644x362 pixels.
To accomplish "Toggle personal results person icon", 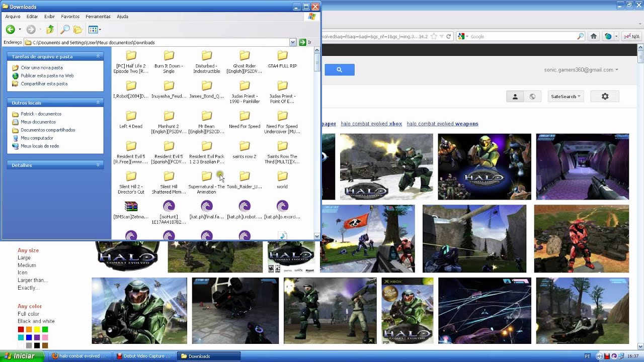I will pyautogui.click(x=515, y=97).
